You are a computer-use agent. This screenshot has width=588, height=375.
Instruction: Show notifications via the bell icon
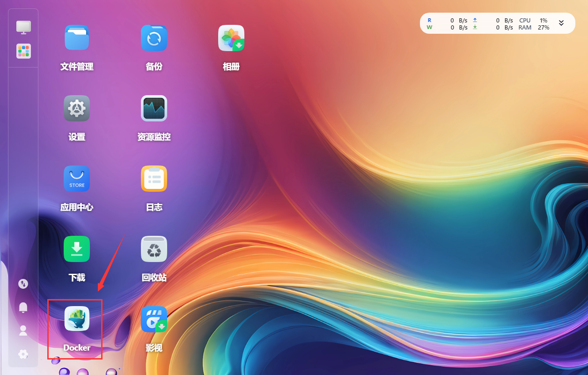pyautogui.click(x=23, y=307)
